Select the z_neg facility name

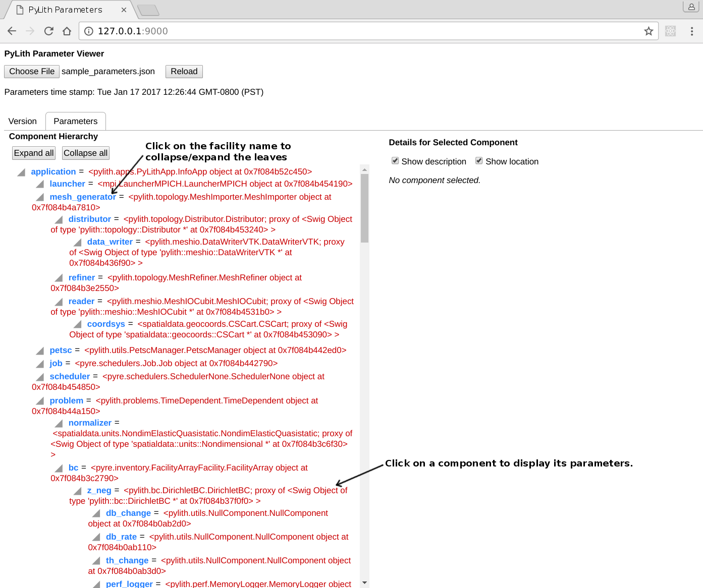99,490
